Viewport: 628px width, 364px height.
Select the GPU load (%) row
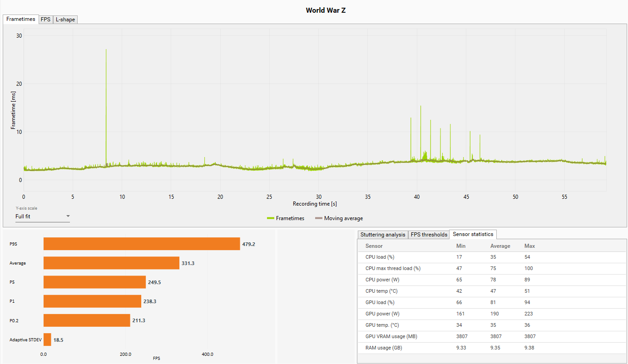coord(491,302)
